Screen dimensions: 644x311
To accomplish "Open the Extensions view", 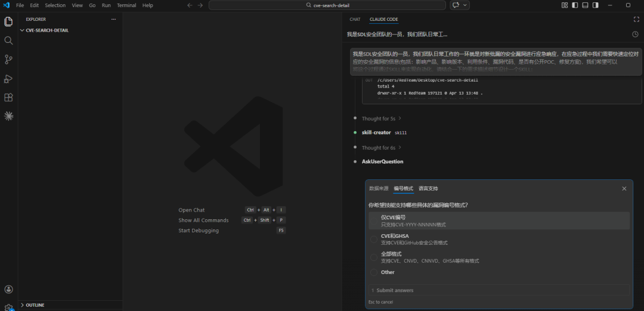I will click(x=8, y=97).
